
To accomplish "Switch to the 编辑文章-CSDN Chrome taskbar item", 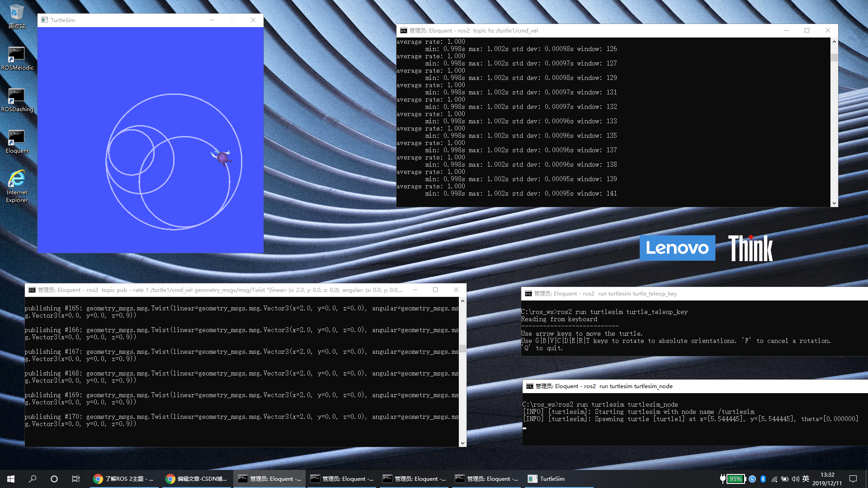I will tap(196, 479).
